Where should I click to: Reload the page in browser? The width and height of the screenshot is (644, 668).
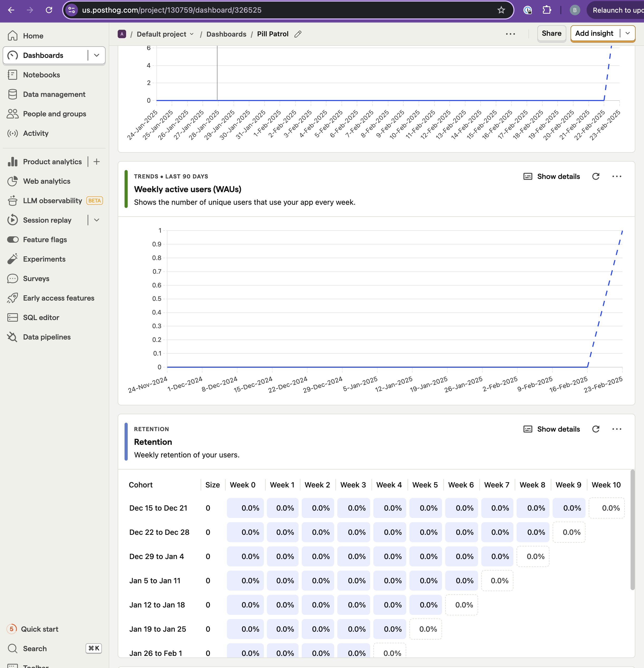click(x=49, y=10)
